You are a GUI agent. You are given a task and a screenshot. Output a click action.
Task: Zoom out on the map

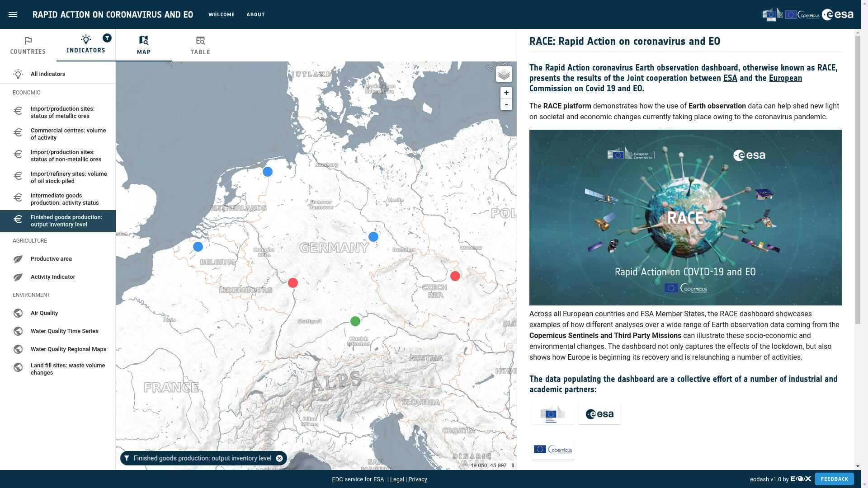[x=506, y=105]
